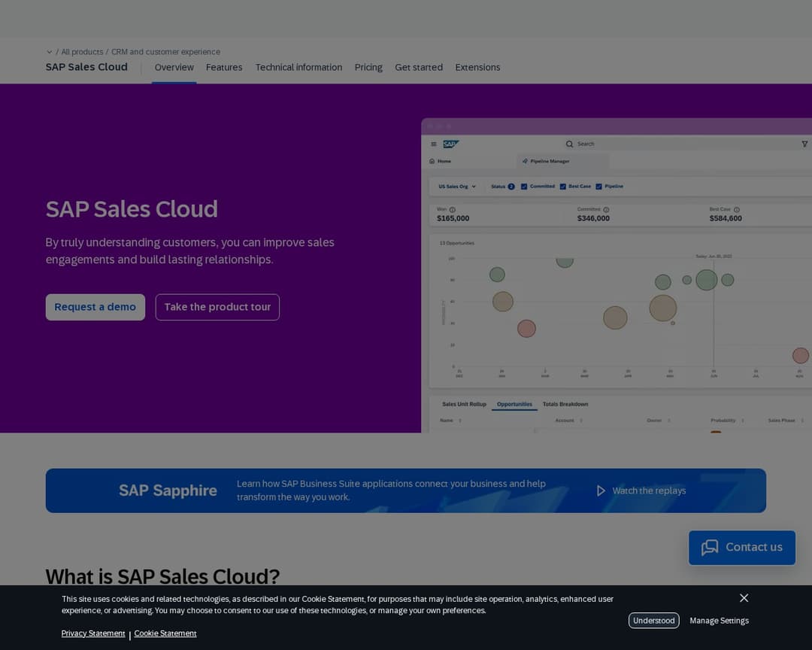Click the info icon next to Won
This screenshot has height=650, width=812.
(452, 210)
